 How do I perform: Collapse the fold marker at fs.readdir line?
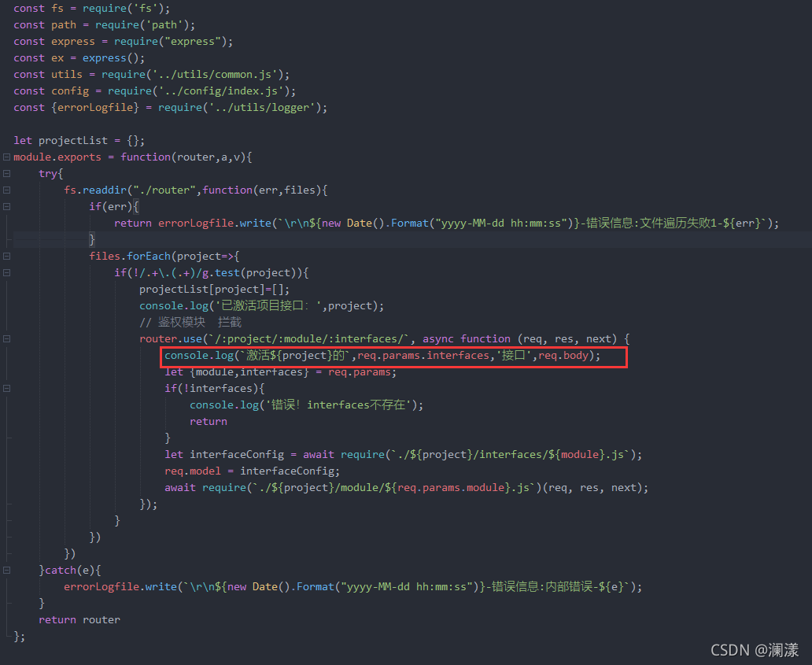[x=7, y=190]
